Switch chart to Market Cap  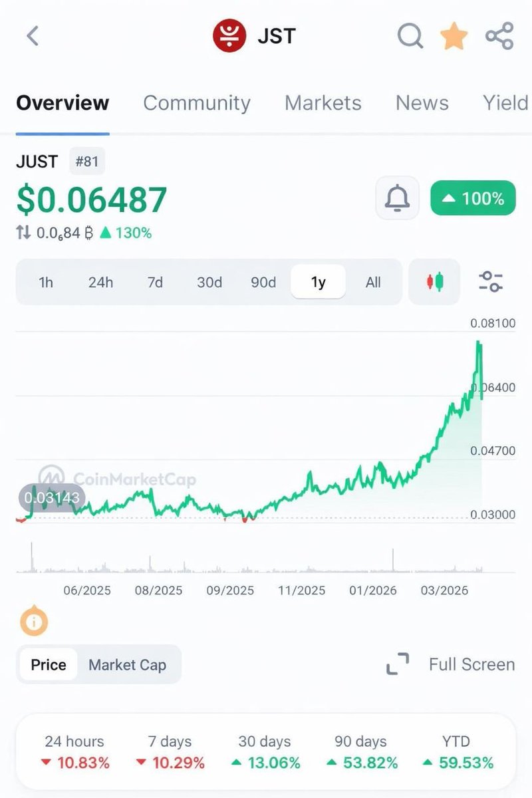pyautogui.click(x=127, y=665)
